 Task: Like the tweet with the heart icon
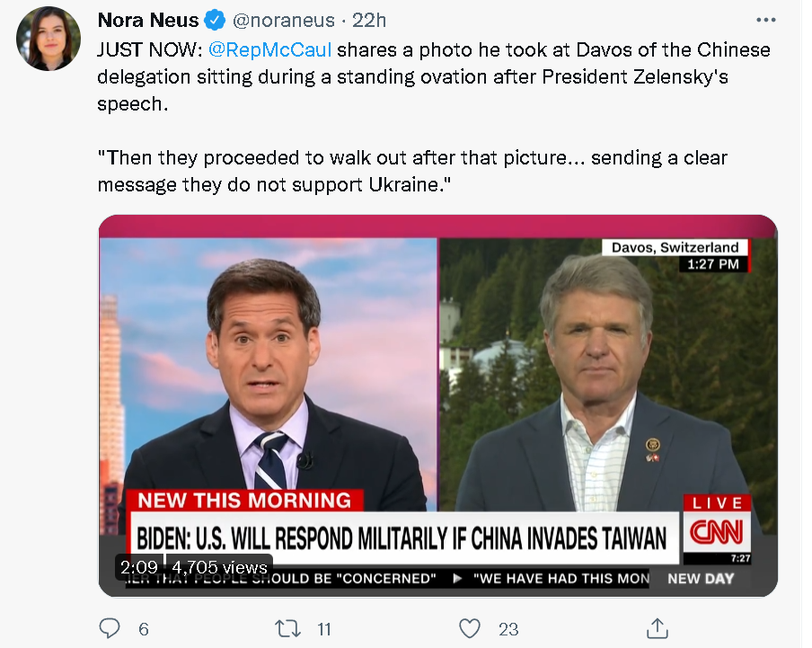coord(470,627)
